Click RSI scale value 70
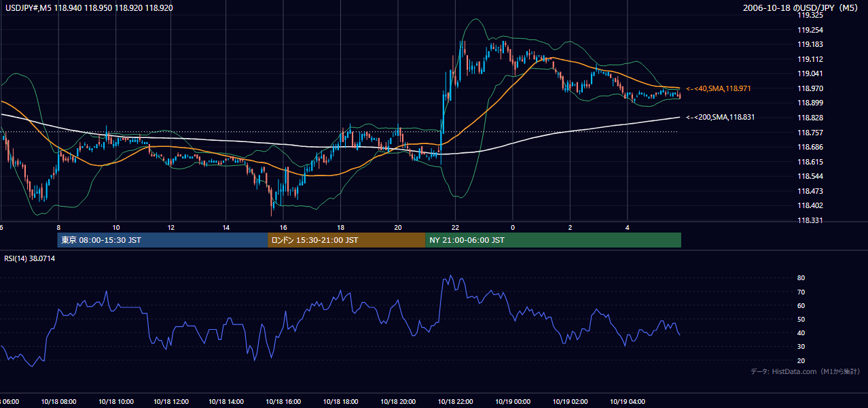 (x=801, y=292)
